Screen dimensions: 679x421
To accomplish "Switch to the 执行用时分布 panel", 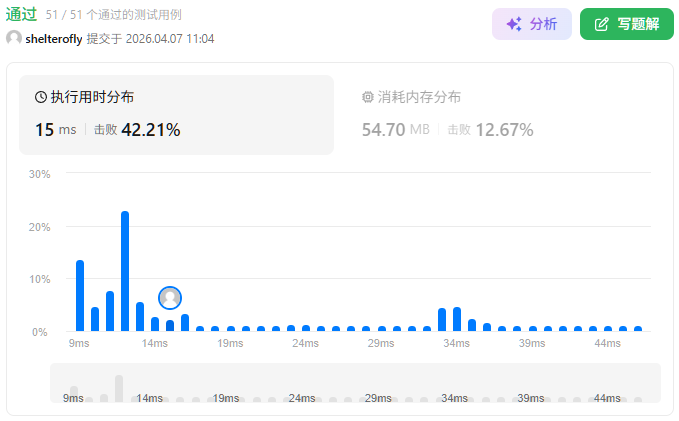I will tap(176, 114).
